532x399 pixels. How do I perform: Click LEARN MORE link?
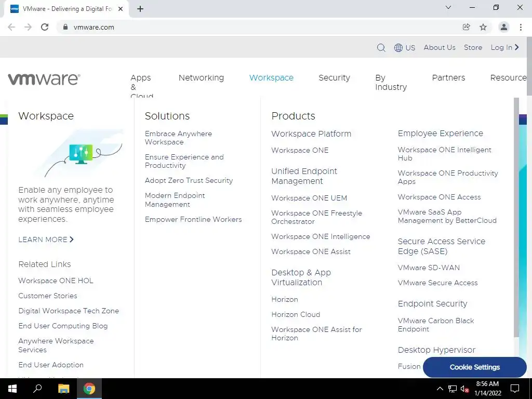point(46,240)
